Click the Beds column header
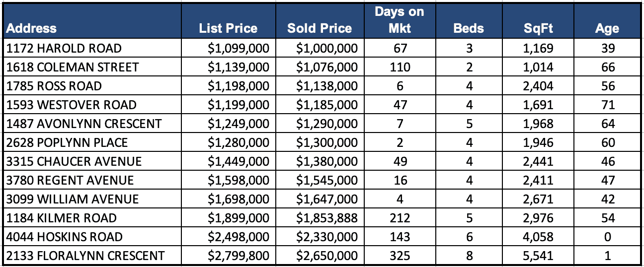 [x=469, y=28]
